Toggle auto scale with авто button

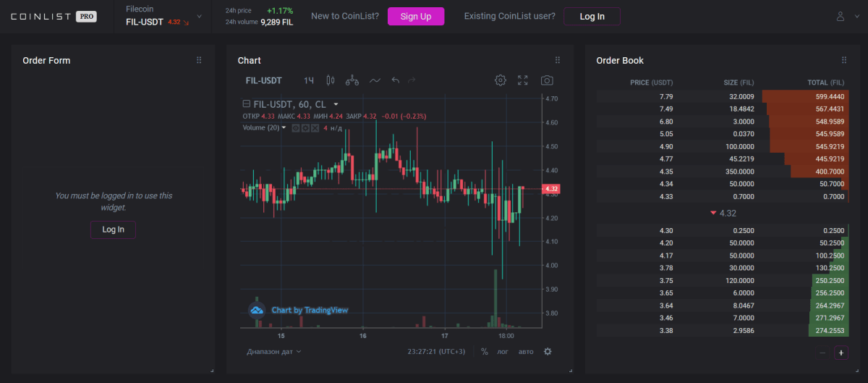tap(526, 352)
